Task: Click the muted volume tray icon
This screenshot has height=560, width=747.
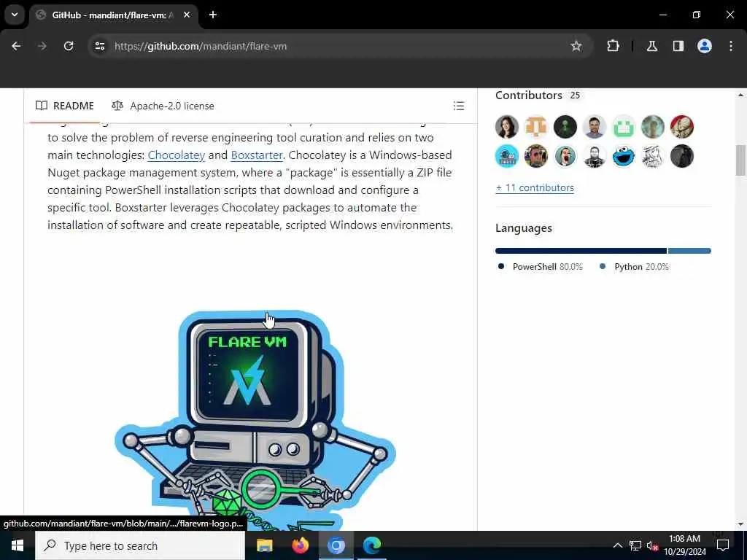Action: pos(651,545)
